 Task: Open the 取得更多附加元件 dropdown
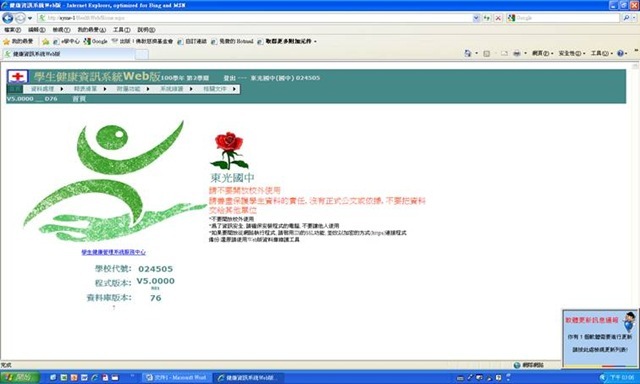pyautogui.click(x=287, y=41)
